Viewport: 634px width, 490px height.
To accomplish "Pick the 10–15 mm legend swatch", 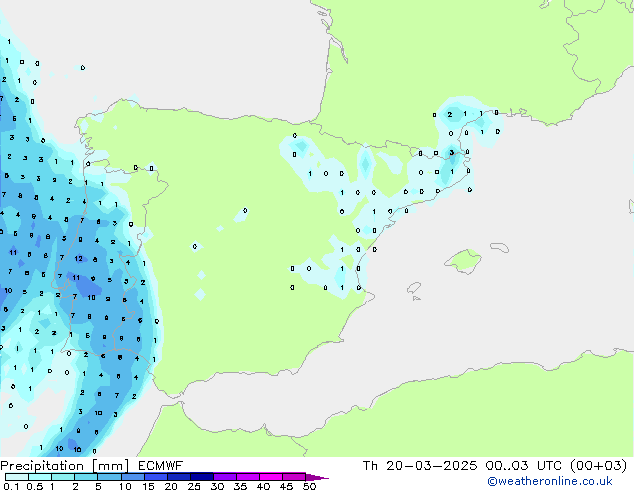I will coord(132,477).
